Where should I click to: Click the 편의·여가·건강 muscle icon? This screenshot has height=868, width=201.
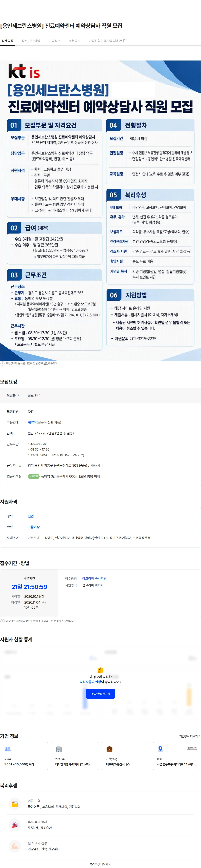15,846
